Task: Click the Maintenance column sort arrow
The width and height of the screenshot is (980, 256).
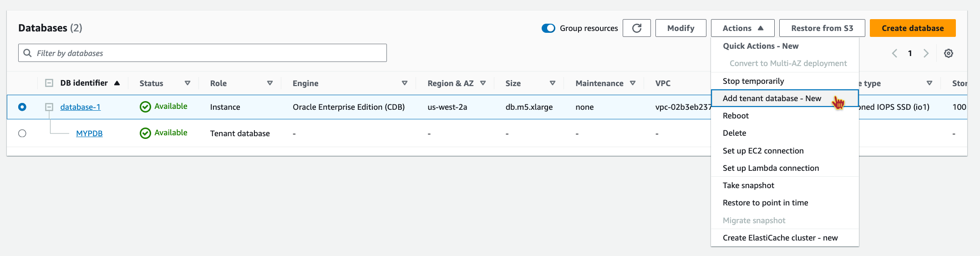Action: 633,83
